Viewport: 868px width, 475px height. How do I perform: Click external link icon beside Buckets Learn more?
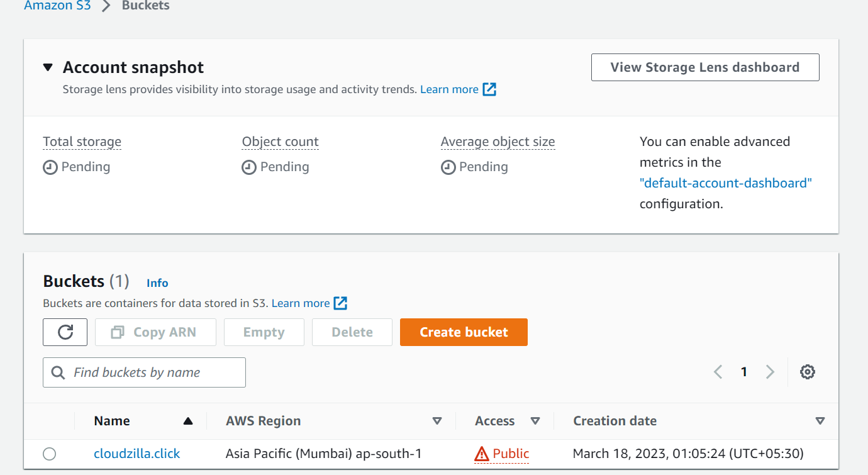(340, 303)
